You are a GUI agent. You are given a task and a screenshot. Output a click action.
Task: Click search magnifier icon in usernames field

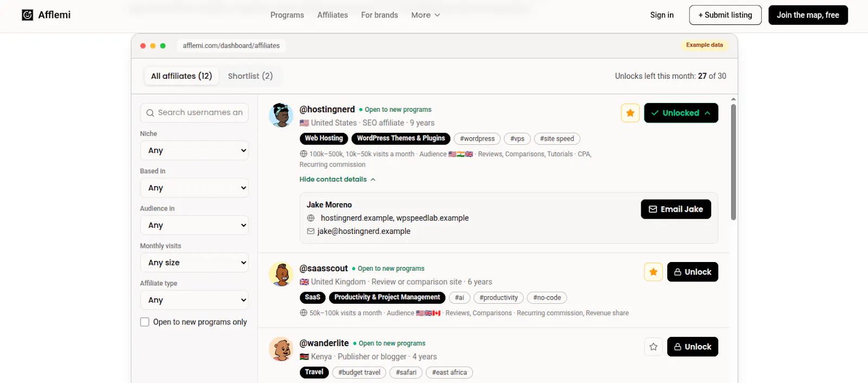(150, 113)
